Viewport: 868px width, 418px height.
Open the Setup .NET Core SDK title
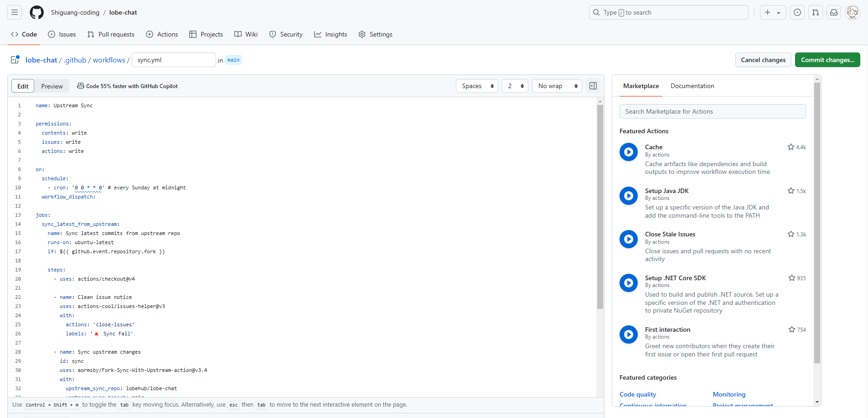675,278
